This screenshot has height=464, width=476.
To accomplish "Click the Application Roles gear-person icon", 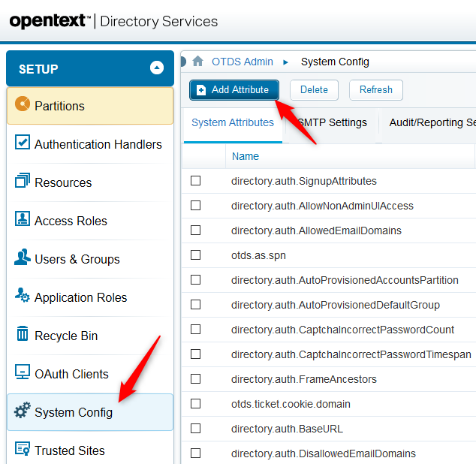I will (23, 295).
